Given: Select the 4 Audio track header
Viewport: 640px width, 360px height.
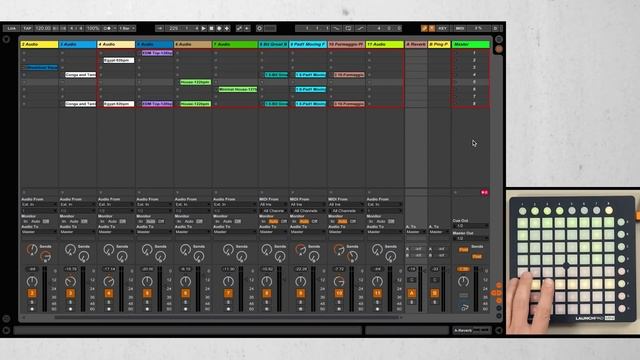Looking at the screenshot, I should (116, 44).
